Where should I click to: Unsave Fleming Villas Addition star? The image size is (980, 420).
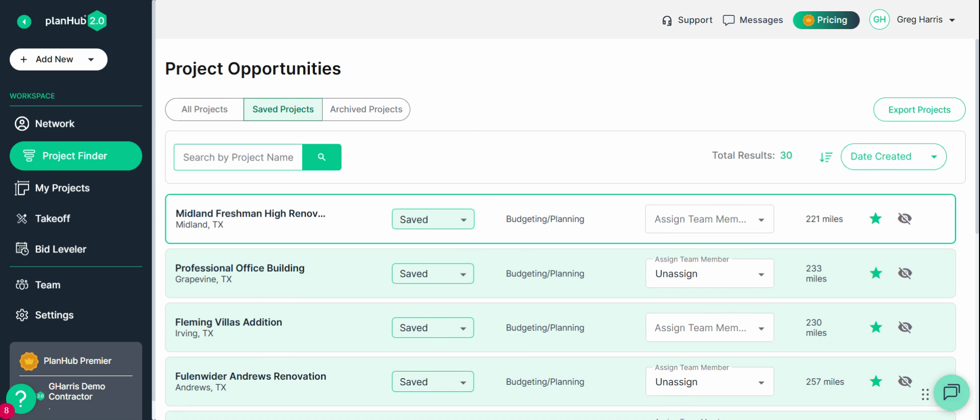876,328
